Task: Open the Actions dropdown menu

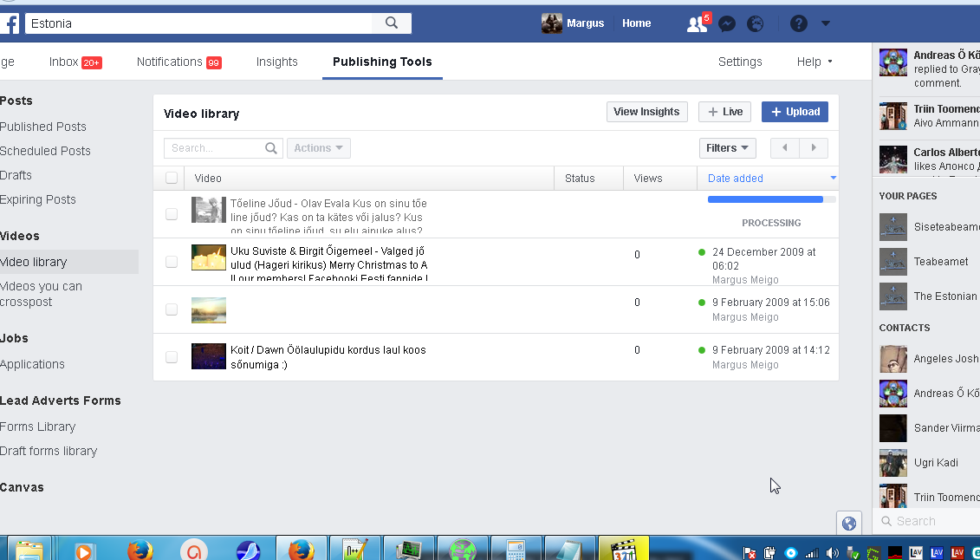Action: coord(318,148)
